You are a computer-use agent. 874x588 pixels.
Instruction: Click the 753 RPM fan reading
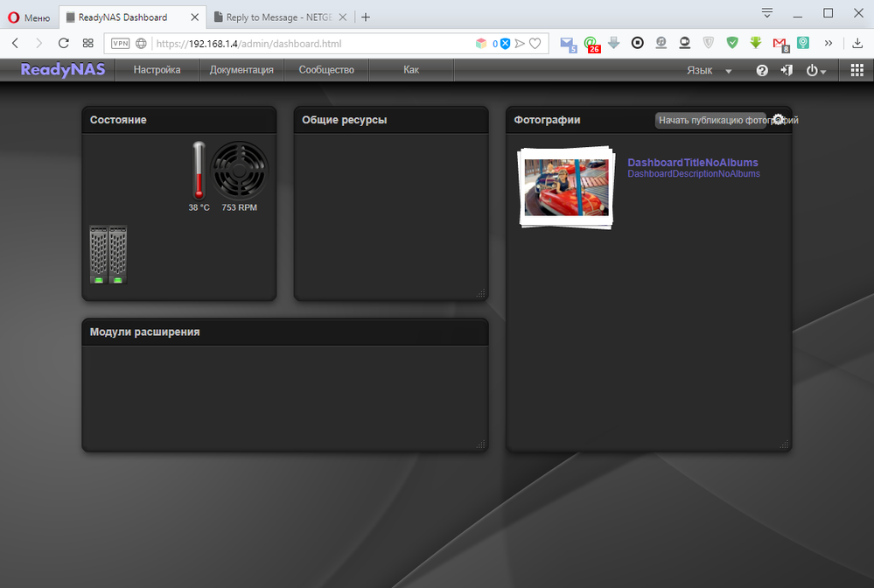point(239,207)
